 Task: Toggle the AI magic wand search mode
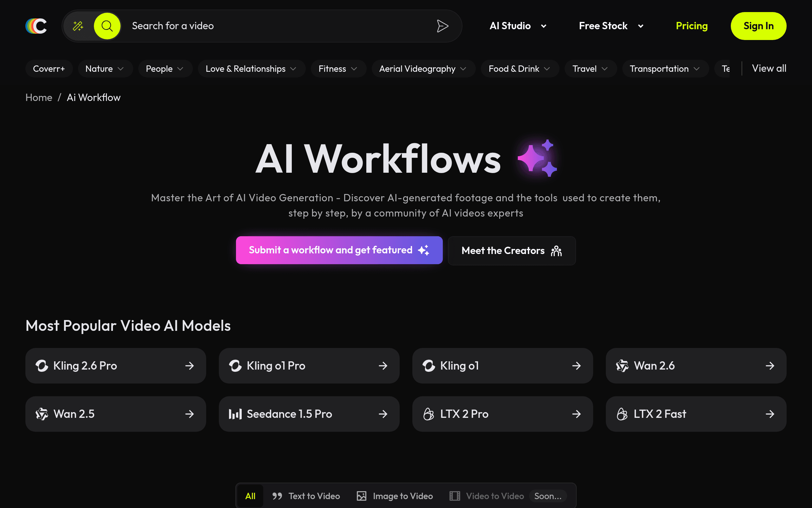78,26
